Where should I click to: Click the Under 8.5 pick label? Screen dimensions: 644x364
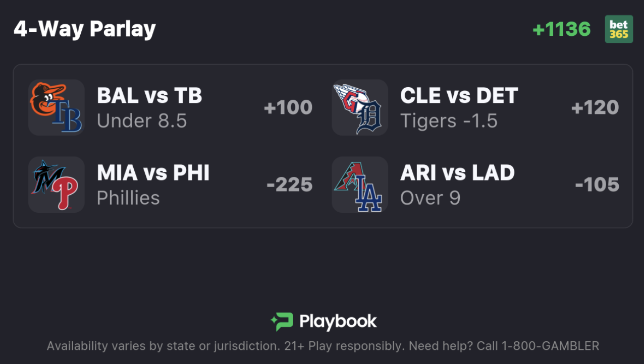(142, 121)
